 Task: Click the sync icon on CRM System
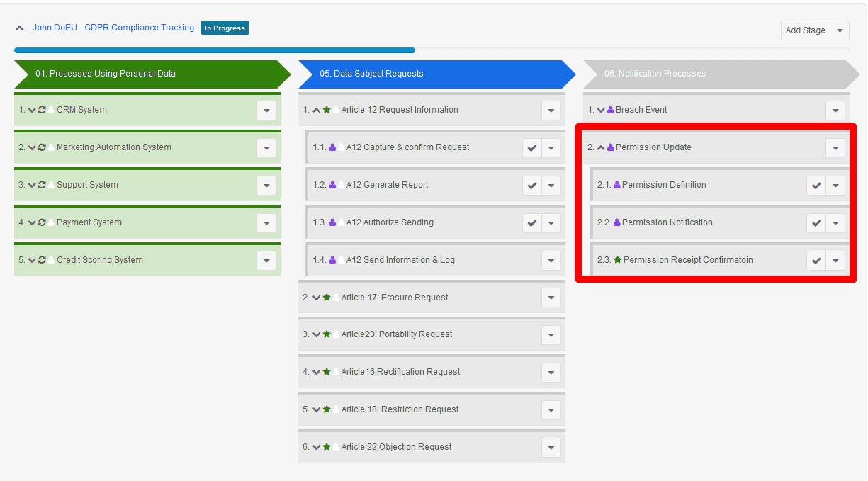pyautogui.click(x=42, y=110)
